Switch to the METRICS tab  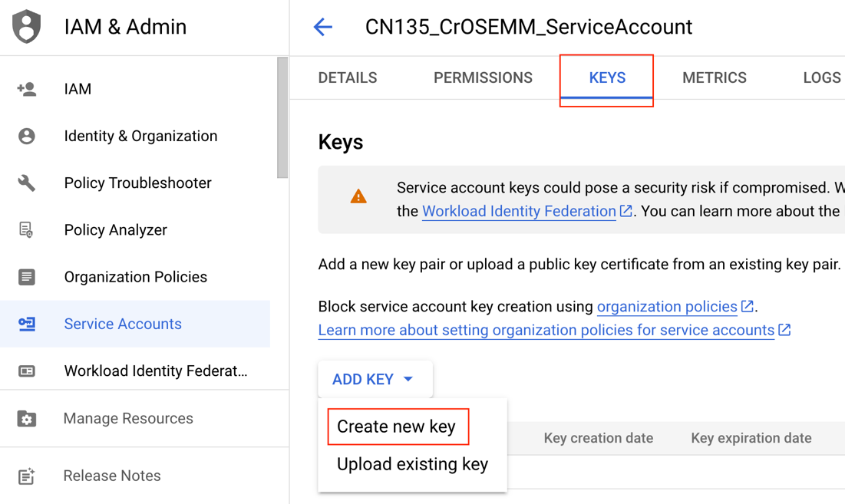coord(714,78)
